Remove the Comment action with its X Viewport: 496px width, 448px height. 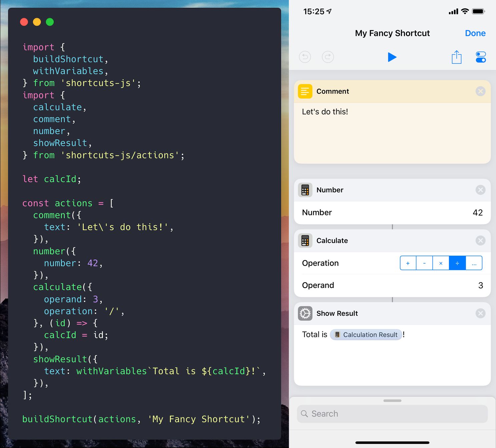pos(480,91)
